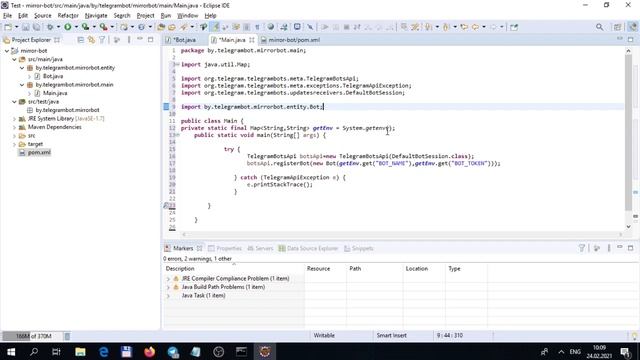Click the Open Type toolbar icon

coord(161,27)
